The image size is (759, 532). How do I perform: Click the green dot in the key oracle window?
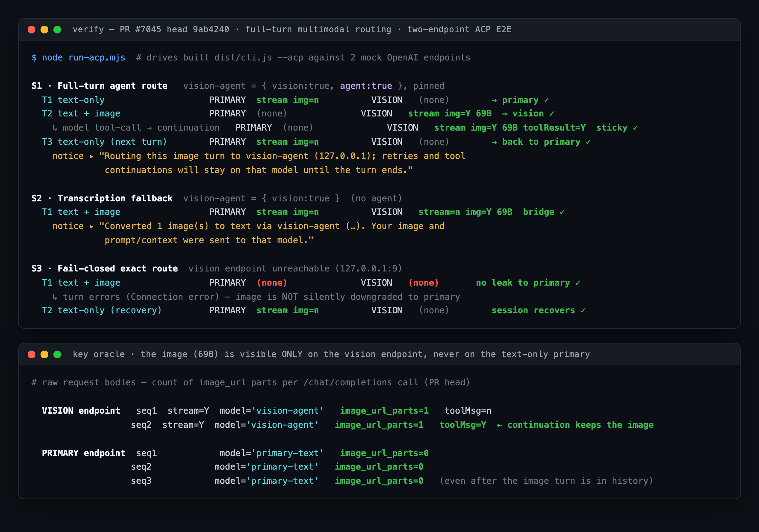57,354
